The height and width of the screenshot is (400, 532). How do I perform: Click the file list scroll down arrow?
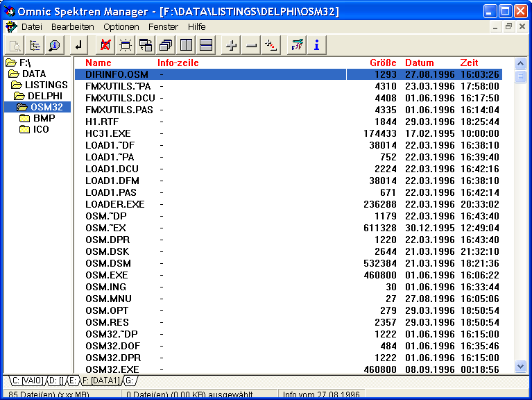point(520,366)
